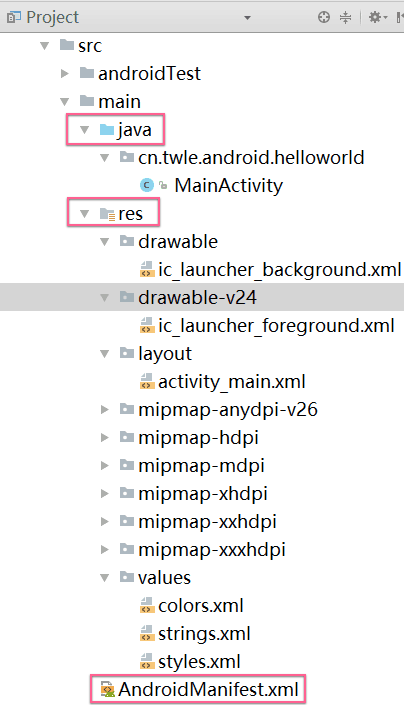Image resolution: width=404 pixels, height=705 pixels.
Task: Expand the mipmap-hdpi folder
Action: click(105, 437)
